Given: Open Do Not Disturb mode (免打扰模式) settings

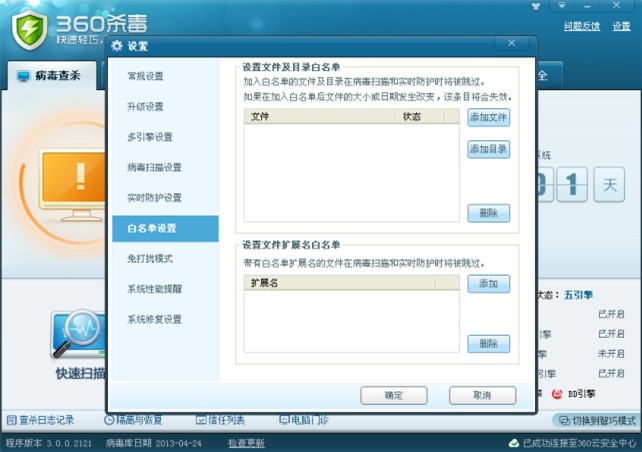Looking at the screenshot, I should (150, 259).
